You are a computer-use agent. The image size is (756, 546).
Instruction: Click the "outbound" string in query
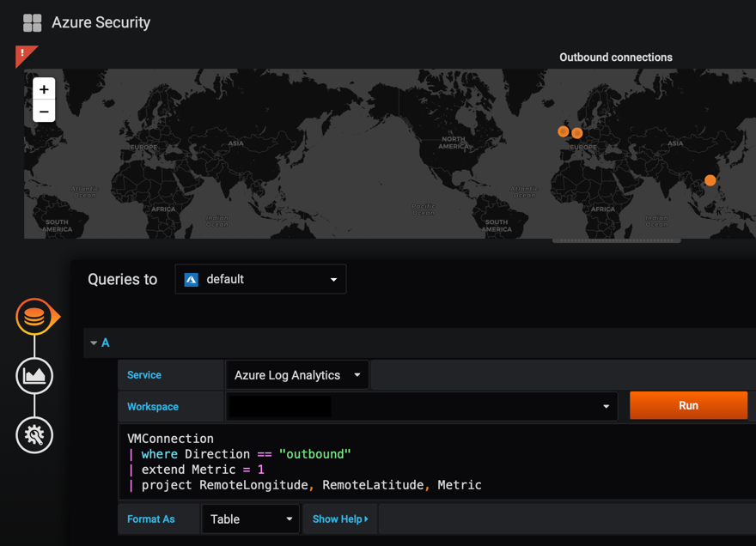tap(314, 454)
